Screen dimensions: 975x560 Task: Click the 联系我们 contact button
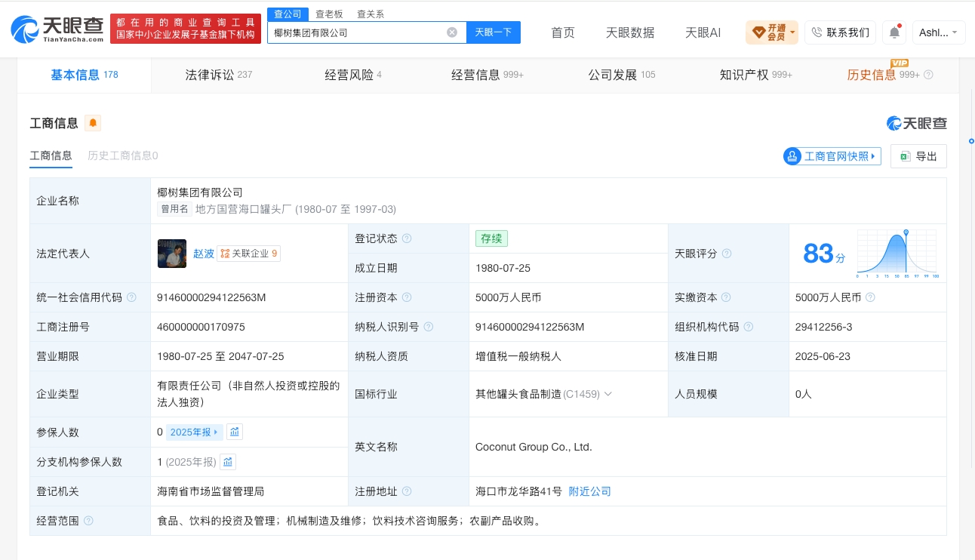click(x=840, y=32)
